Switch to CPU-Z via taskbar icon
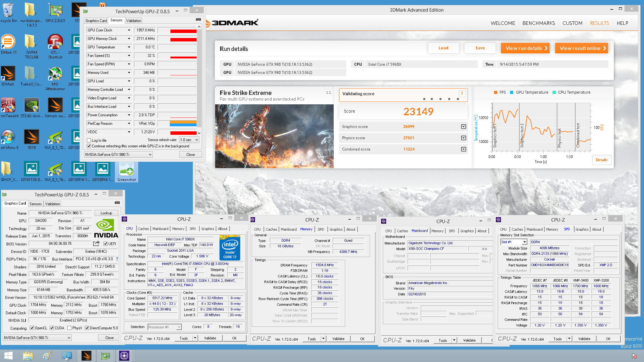Screen dimensions: 644x362 [124, 356]
